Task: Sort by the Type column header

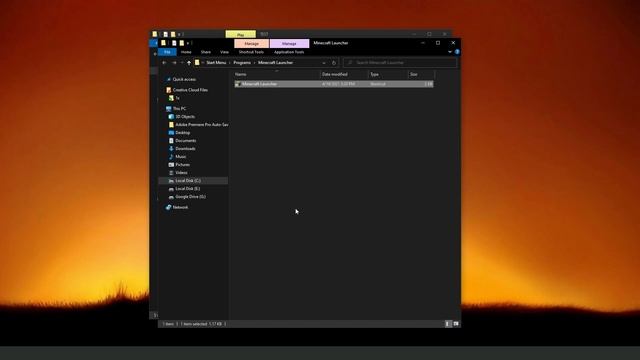Action: pyautogui.click(x=388, y=74)
